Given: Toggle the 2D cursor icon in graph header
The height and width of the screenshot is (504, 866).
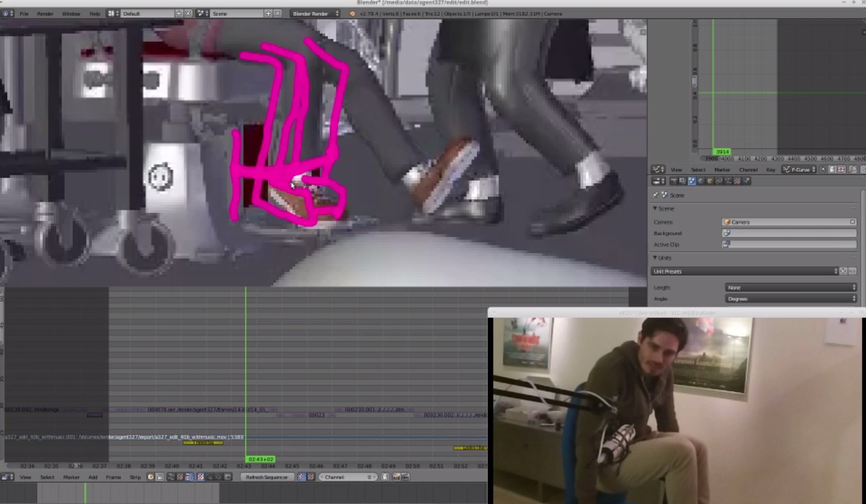Looking at the screenshot, I should coord(842,169).
